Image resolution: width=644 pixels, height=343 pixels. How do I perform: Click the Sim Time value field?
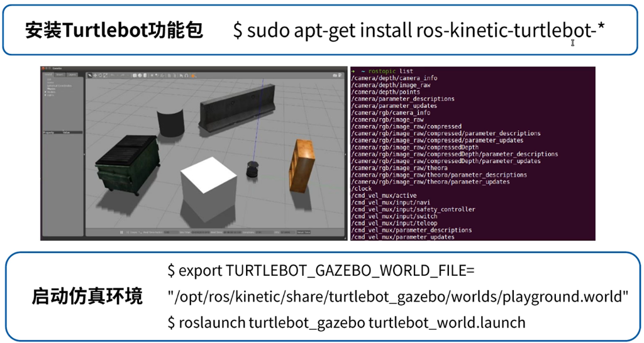(x=201, y=232)
